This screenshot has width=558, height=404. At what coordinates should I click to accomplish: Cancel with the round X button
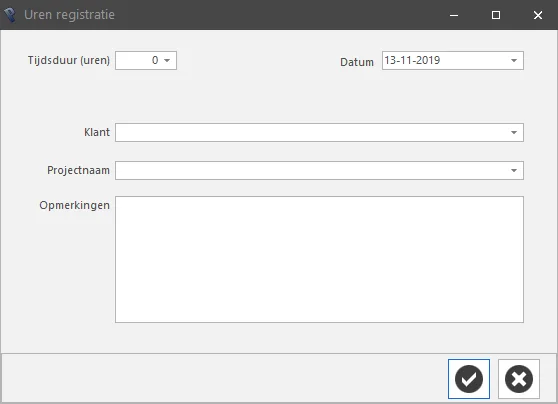[x=519, y=379]
